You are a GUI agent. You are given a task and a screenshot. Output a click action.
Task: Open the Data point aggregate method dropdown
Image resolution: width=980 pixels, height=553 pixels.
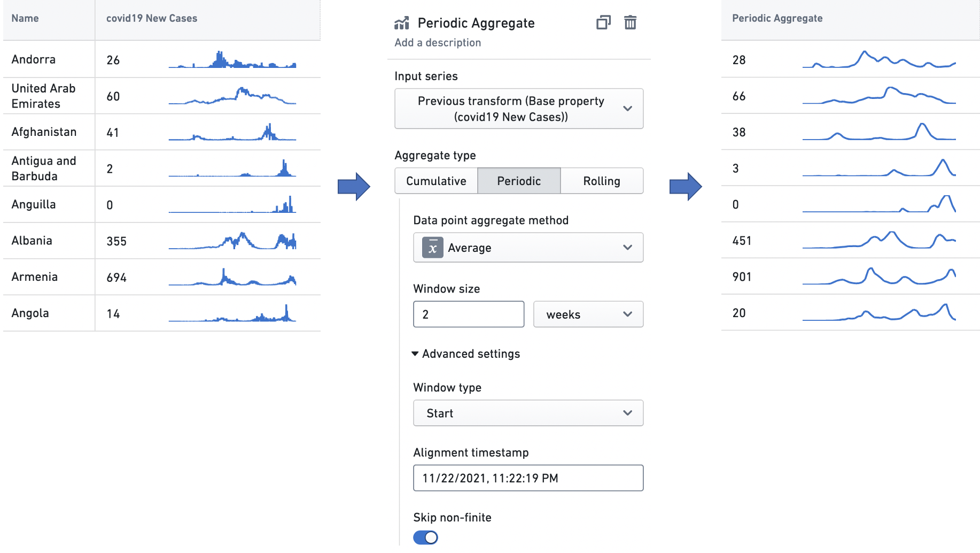528,247
